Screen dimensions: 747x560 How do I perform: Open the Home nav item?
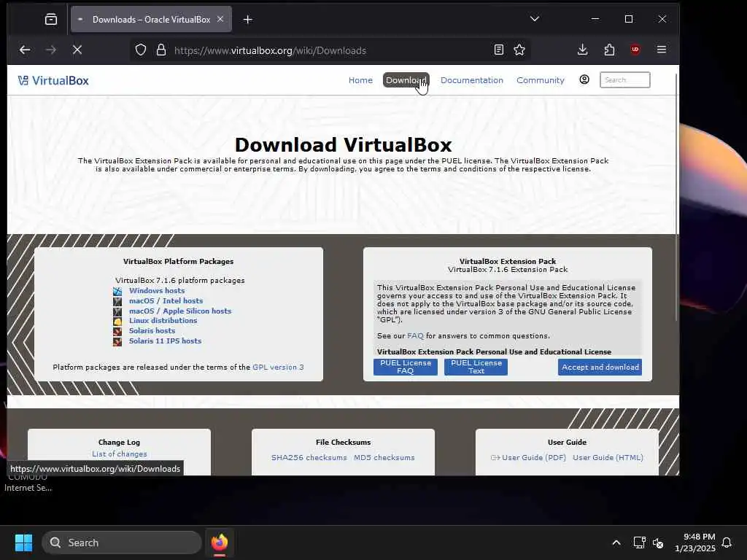click(x=360, y=80)
